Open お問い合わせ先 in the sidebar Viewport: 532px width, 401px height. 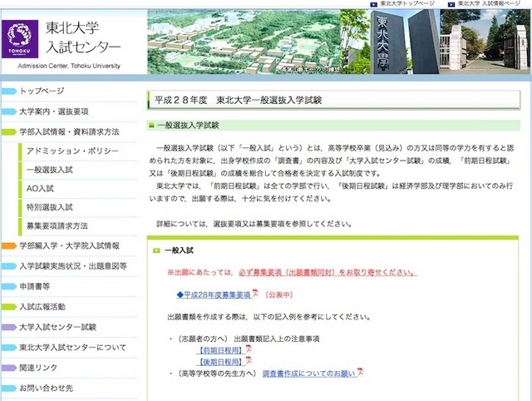(47, 388)
